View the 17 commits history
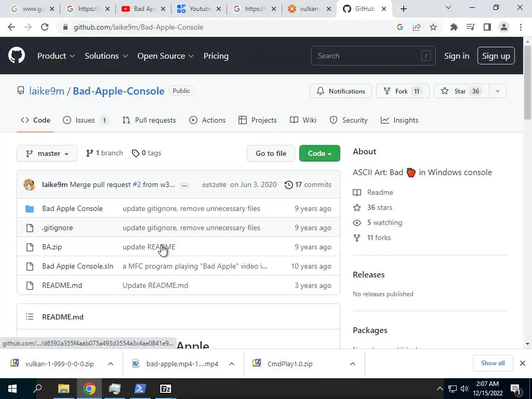Screen dimensions: 532x399 [308, 185]
